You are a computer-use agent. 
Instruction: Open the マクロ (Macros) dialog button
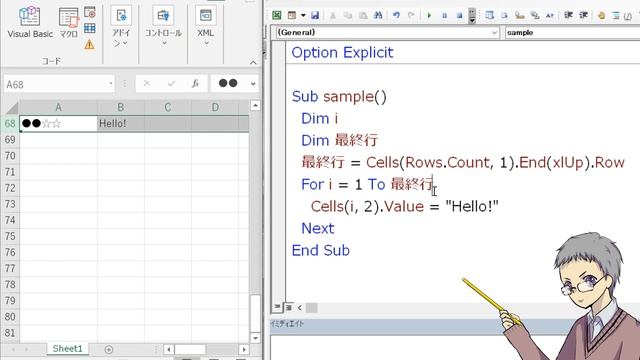(x=69, y=22)
